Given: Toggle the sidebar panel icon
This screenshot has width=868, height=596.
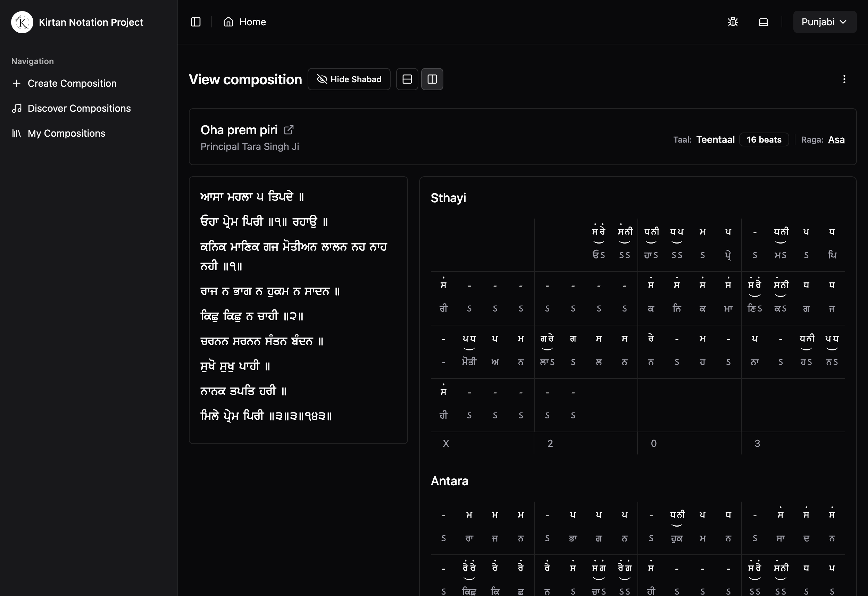Looking at the screenshot, I should click(196, 22).
